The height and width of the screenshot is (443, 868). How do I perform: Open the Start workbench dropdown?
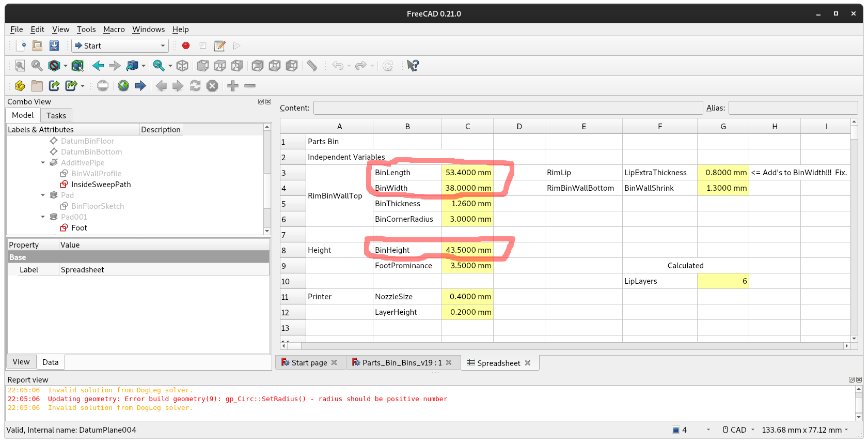coord(120,45)
